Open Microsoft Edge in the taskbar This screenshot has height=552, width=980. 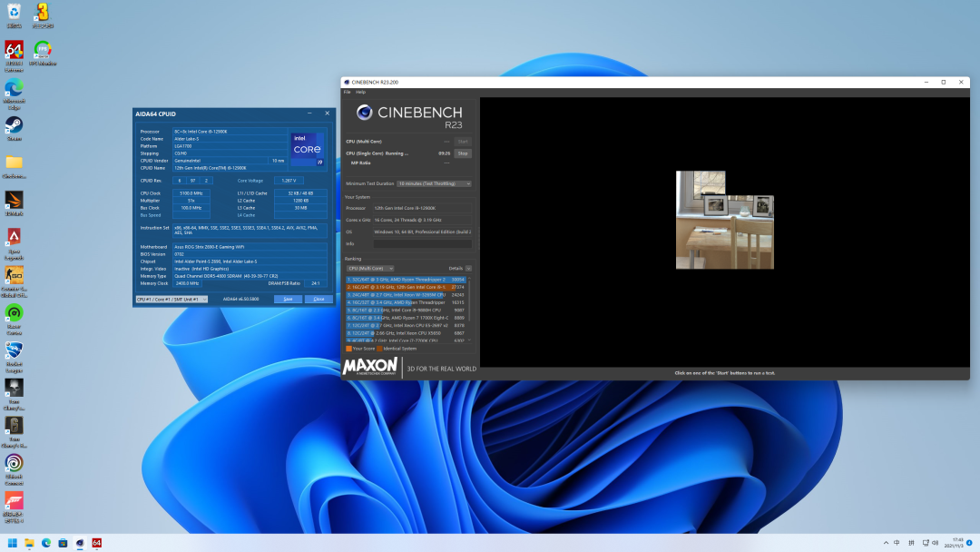46,543
